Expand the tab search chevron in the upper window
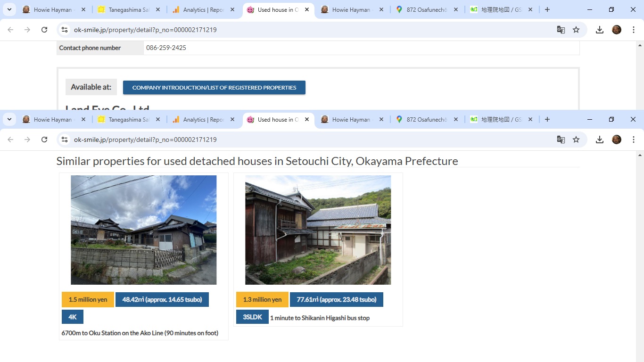Viewport: 644px width, 362px height. (x=9, y=10)
